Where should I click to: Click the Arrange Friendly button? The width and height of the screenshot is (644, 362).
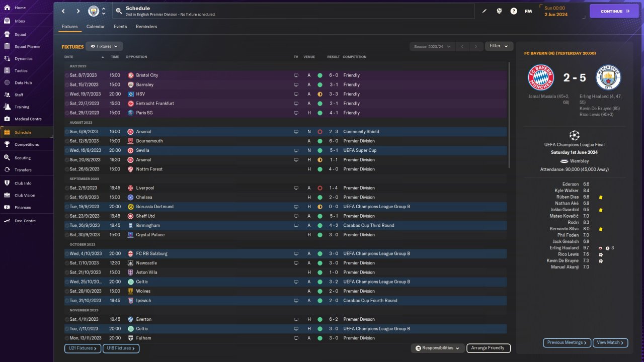click(489, 348)
